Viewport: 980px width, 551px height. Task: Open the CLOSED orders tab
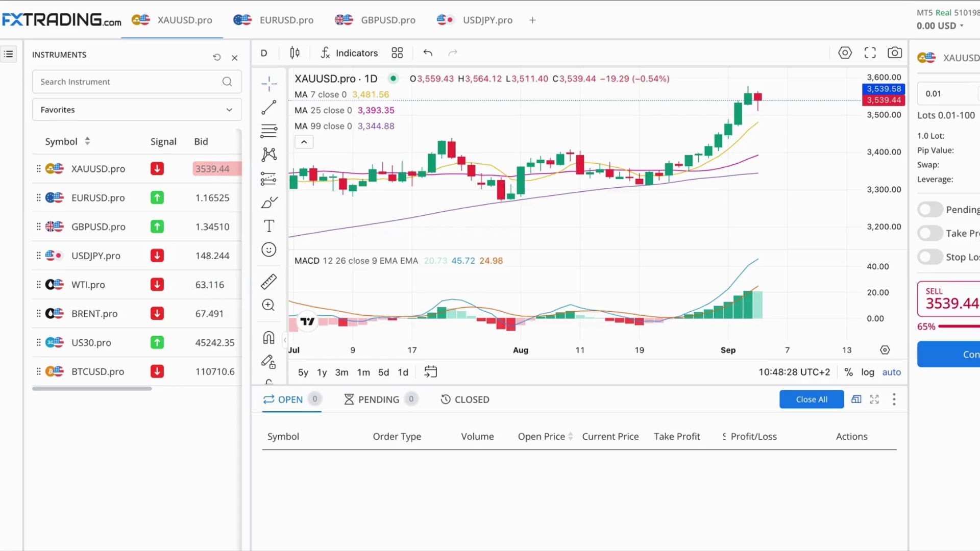(464, 399)
